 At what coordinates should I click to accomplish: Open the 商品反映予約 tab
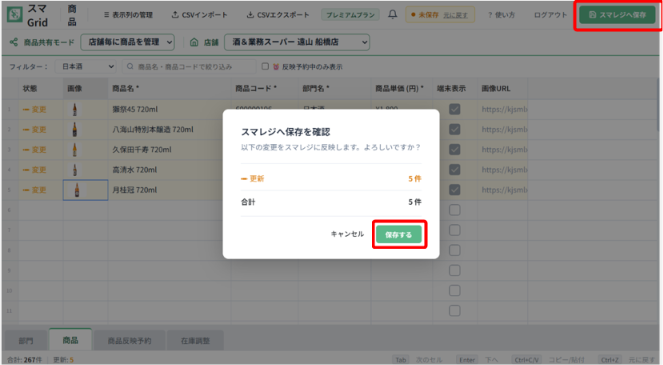tap(129, 340)
